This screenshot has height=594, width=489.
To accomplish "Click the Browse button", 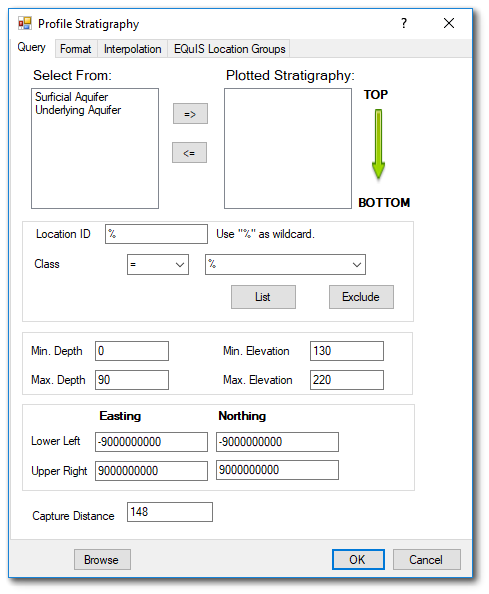I will [x=102, y=560].
